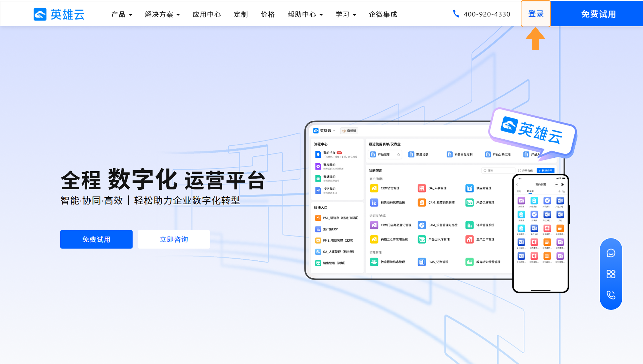Click the 抄送我的 icon in 流程中心
This screenshot has width=643, height=364.
tap(318, 191)
